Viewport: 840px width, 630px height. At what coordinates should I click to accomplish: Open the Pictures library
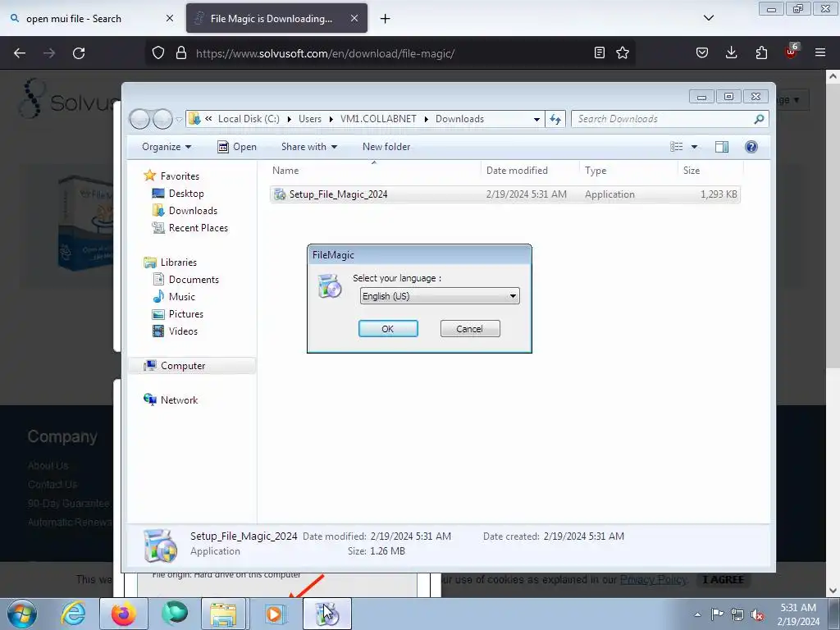point(186,314)
